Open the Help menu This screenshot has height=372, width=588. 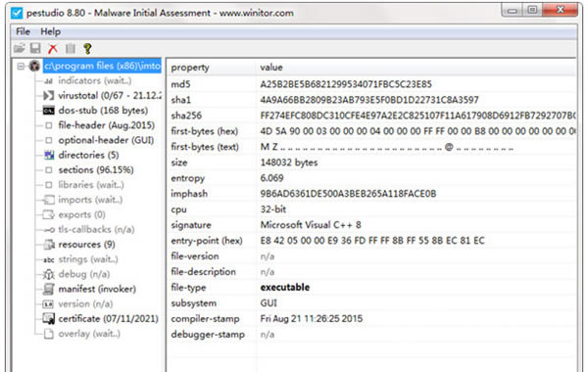(x=50, y=32)
